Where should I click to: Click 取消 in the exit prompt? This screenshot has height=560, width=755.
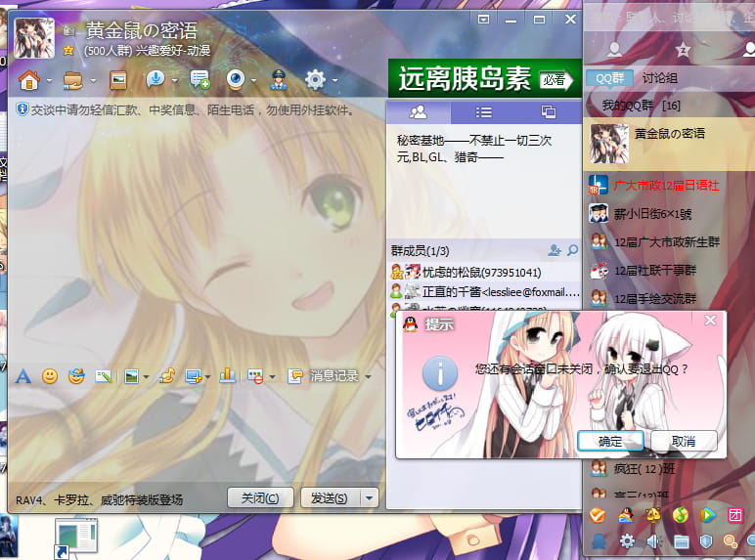(683, 442)
